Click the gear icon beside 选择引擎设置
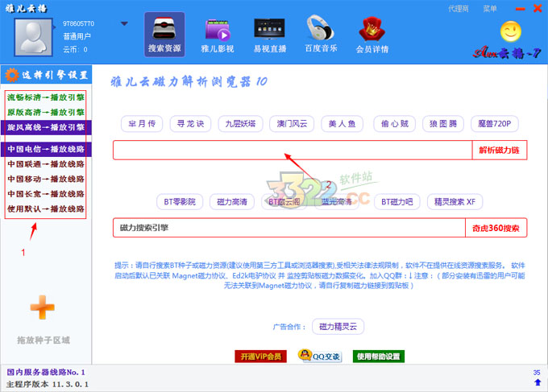This screenshot has width=548, height=392. point(11,75)
